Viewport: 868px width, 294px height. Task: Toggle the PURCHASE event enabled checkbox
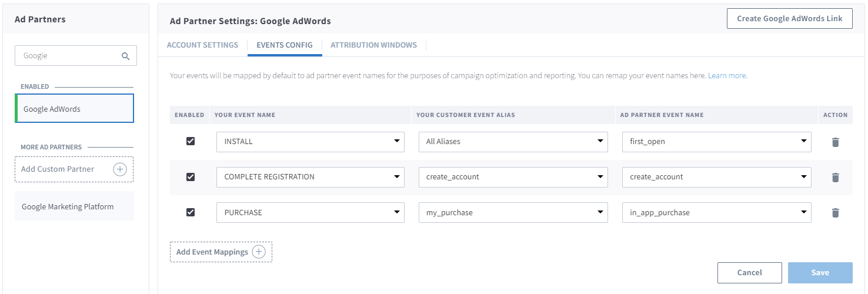(x=191, y=212)
